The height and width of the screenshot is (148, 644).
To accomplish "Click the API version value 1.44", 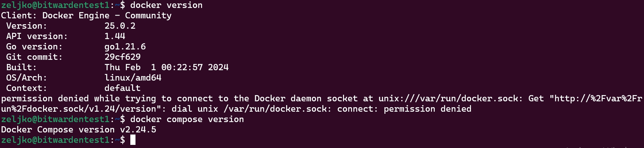I will [115, 36].
